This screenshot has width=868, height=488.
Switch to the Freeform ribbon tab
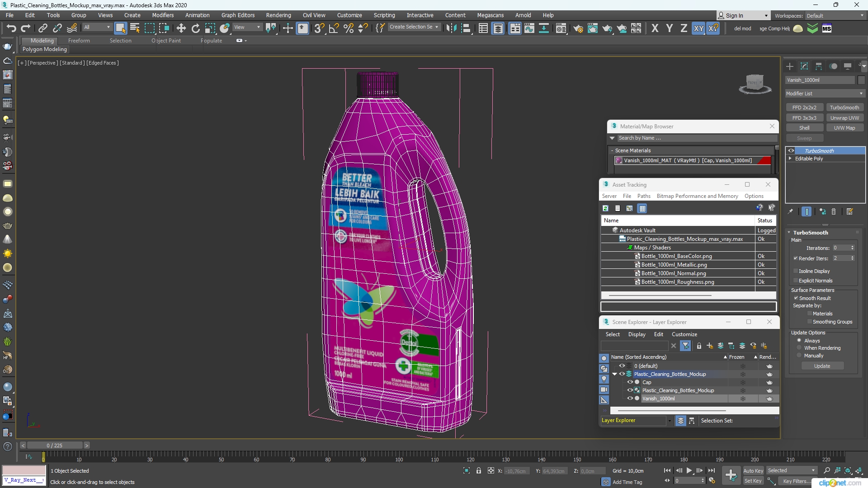tap(79, 41)
